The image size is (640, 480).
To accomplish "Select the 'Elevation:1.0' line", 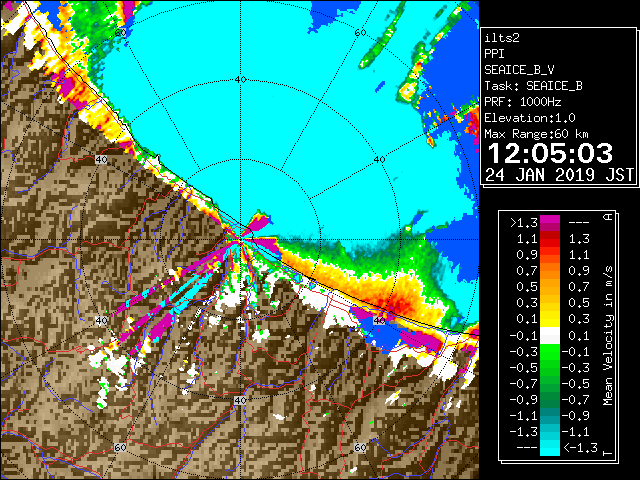I will (x=530, y=118).
